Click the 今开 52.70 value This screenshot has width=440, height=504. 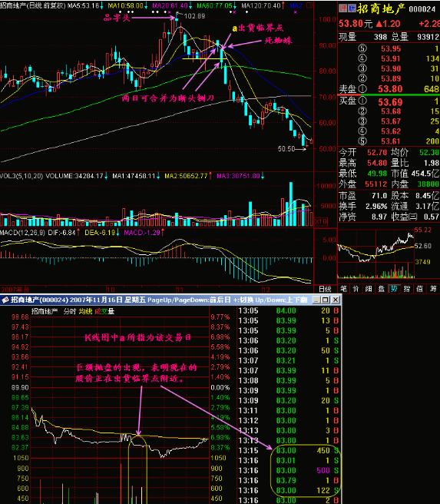[377, 152]
